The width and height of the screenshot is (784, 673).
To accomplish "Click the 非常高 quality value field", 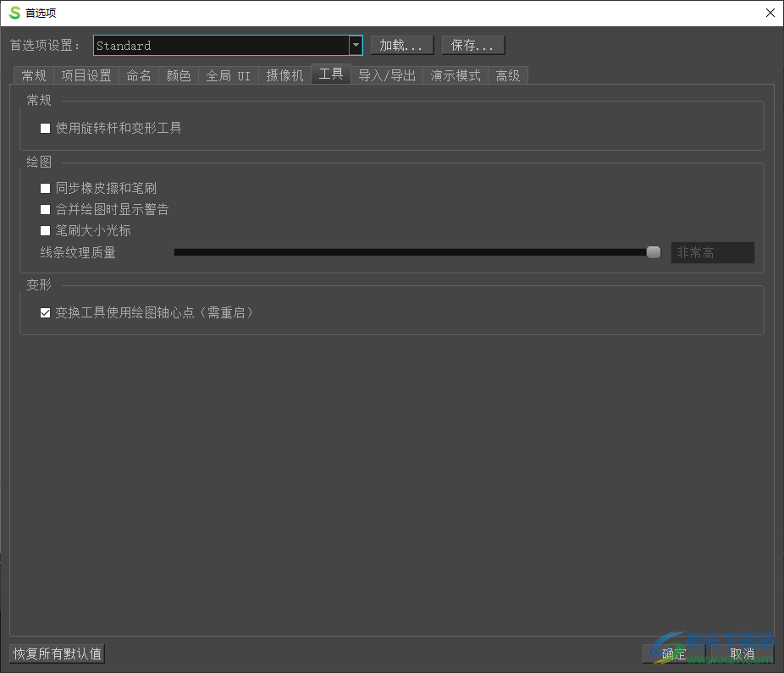I will 713,252.
